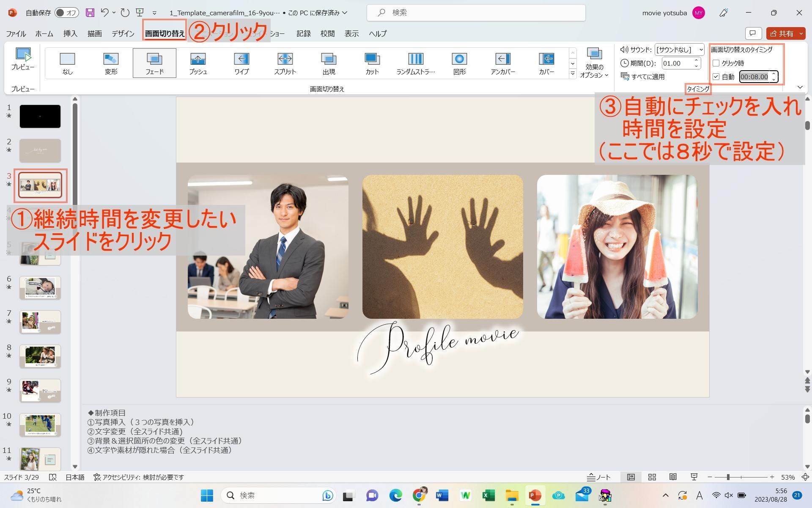Open Accessibility check status (アクセシビリティ)
812x508 pixels.
click(139, 477)
